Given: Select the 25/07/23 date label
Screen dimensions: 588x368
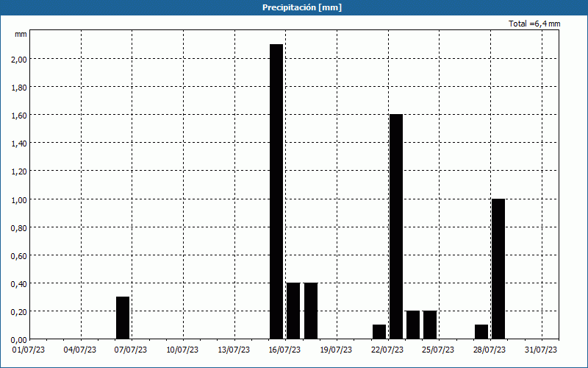Looking at the screenshot, I should (438, 350).
